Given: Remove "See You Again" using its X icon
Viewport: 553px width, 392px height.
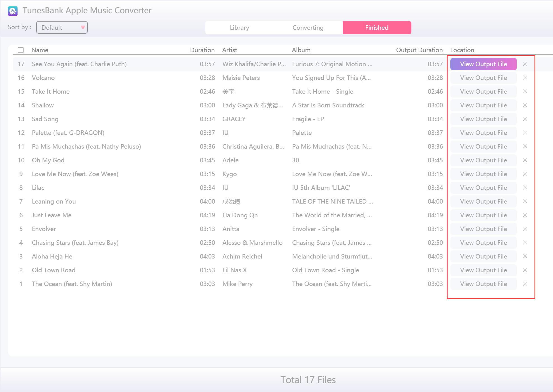Looking at the screenshot, I should (x=525, y=64).
